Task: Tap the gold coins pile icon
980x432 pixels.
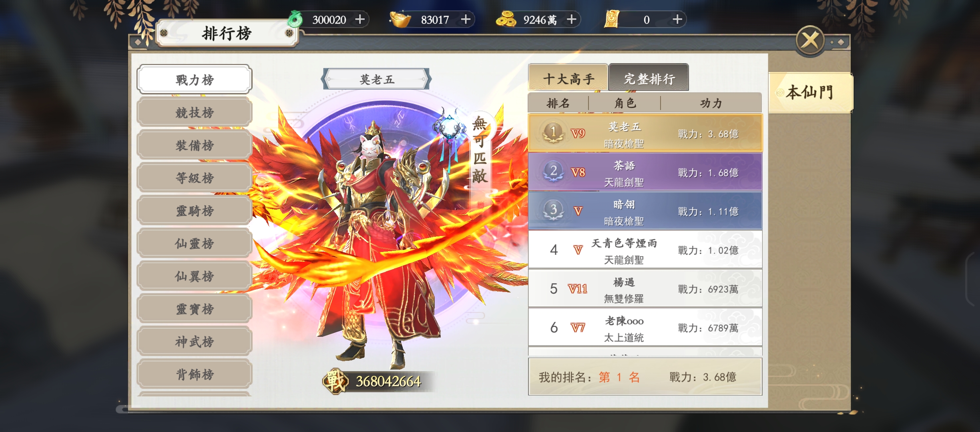Action: coord(506,19)
